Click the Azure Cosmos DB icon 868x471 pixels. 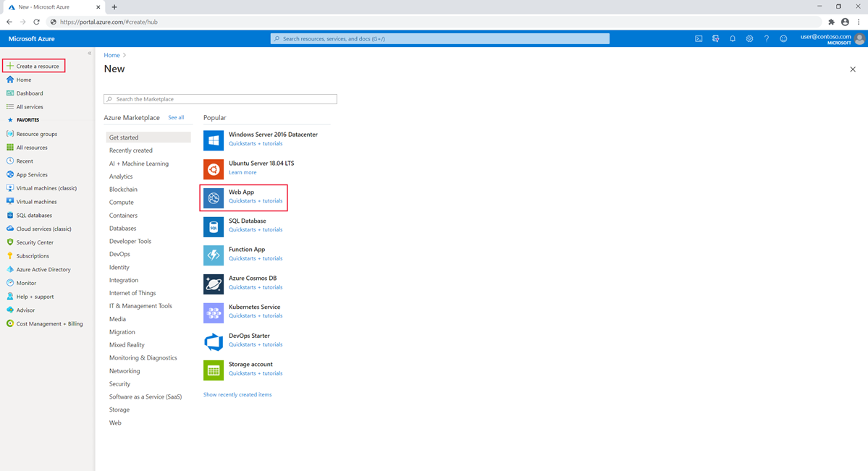point(213,284)
